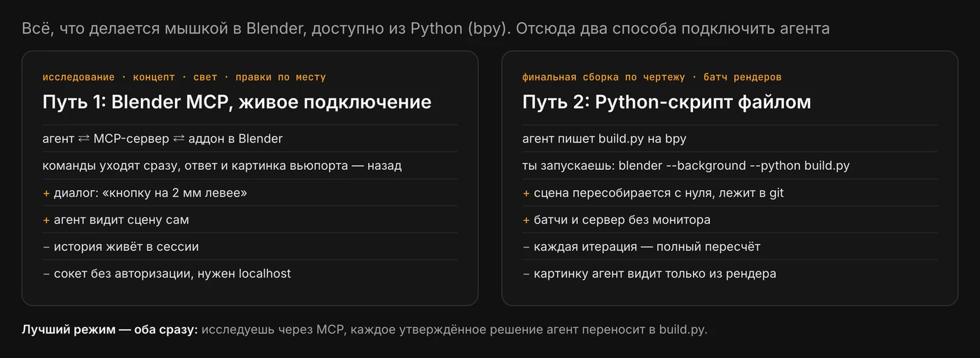The image size is (980, 358).
Task: Click the row 'агент ⇄ MCP-сервер ⇄ аддон в Blender'
Action: coord(250,138)
